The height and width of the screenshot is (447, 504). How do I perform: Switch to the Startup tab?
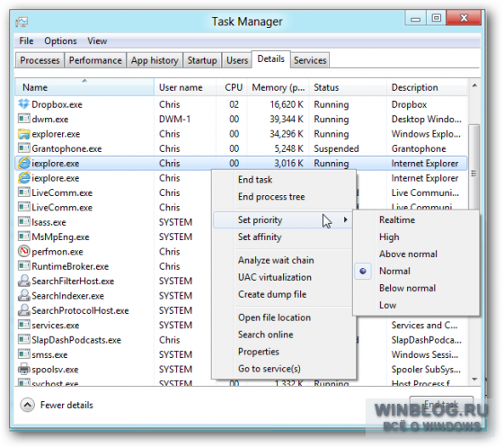click(202, 60)
